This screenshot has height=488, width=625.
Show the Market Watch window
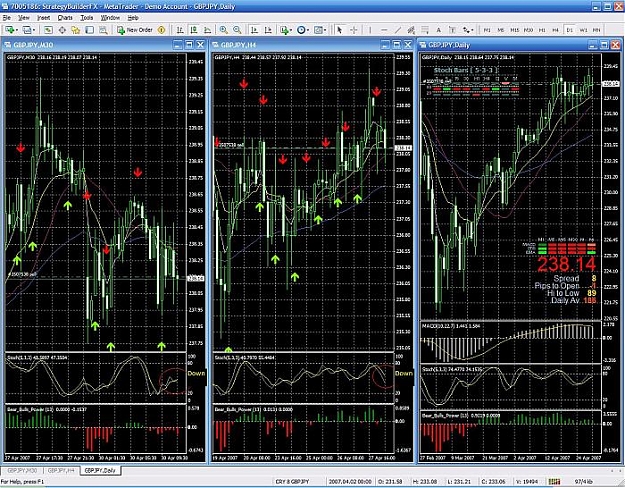pyautogui.click(x=48, y=30)
